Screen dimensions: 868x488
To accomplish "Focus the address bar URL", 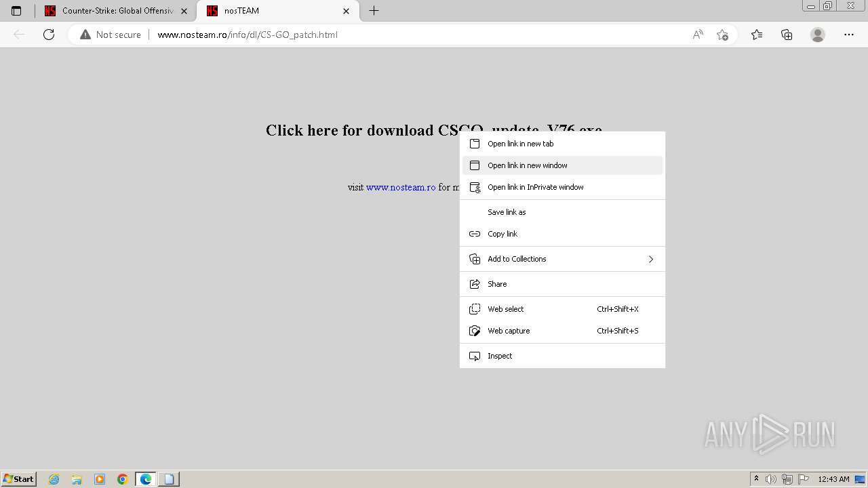I will [x=248, y=35].
